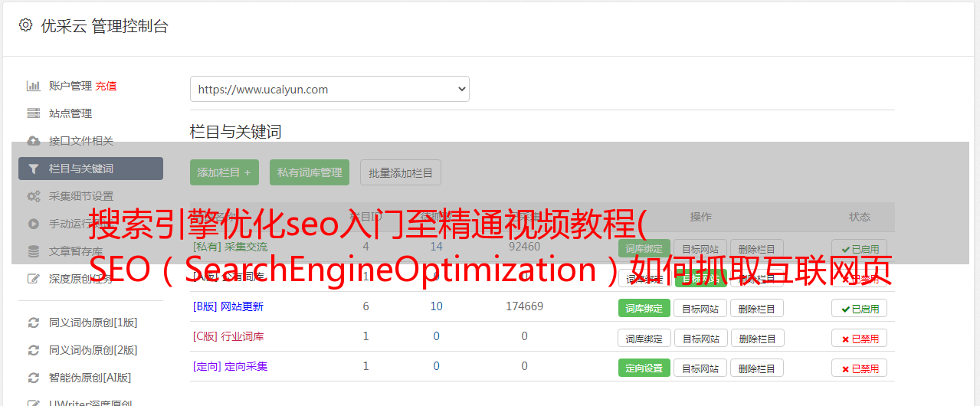Click 目标网站 in the 定向采集 row
Image resolution: width=980 pixels, height=406 pixels.
(x=700, y=368)
